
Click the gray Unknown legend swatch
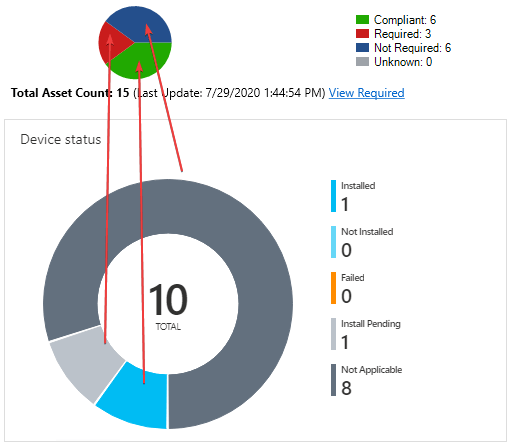(x=362, y=62)
